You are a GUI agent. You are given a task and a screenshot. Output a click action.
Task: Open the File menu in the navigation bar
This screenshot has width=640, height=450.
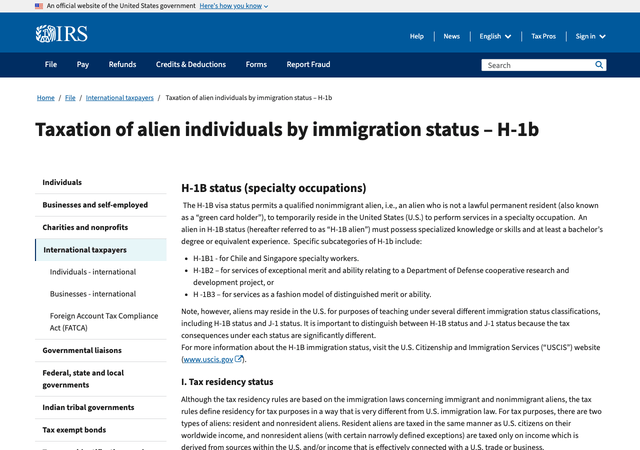click(x=51, y=65)
